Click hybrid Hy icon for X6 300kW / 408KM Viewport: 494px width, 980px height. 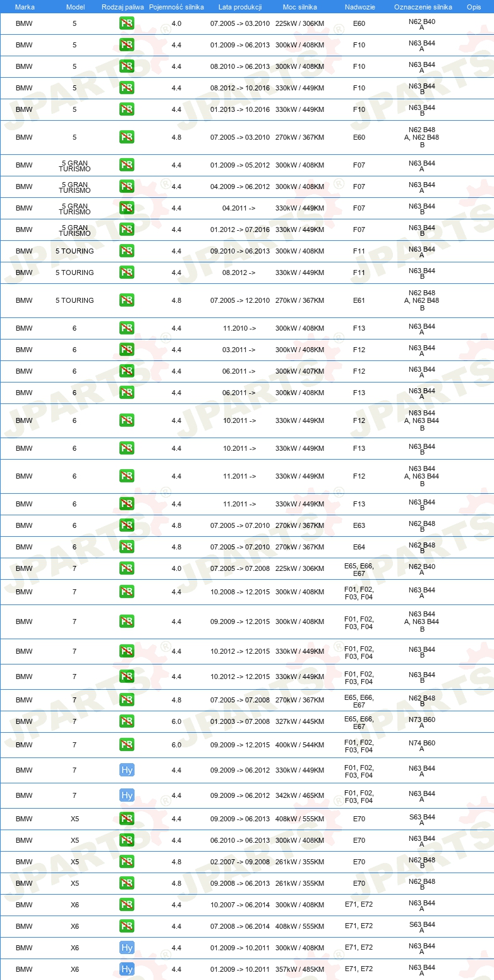click(126, 948)
